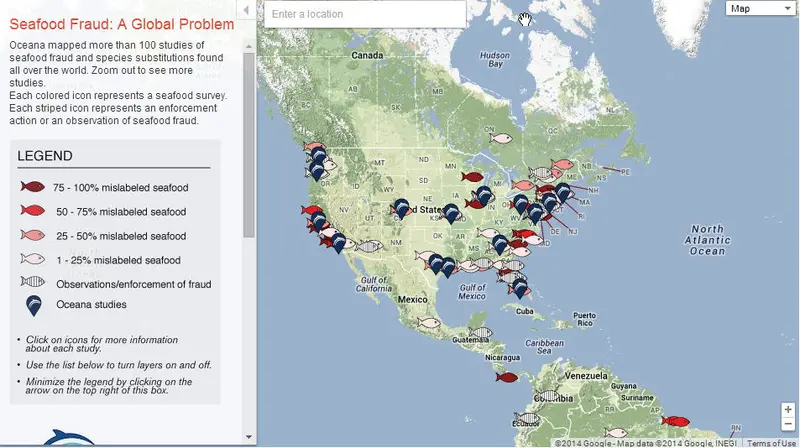The image size is (800, 448).
Task: Click the Seafood Fraud: A Global Problem title
Action: click(122, 24)
